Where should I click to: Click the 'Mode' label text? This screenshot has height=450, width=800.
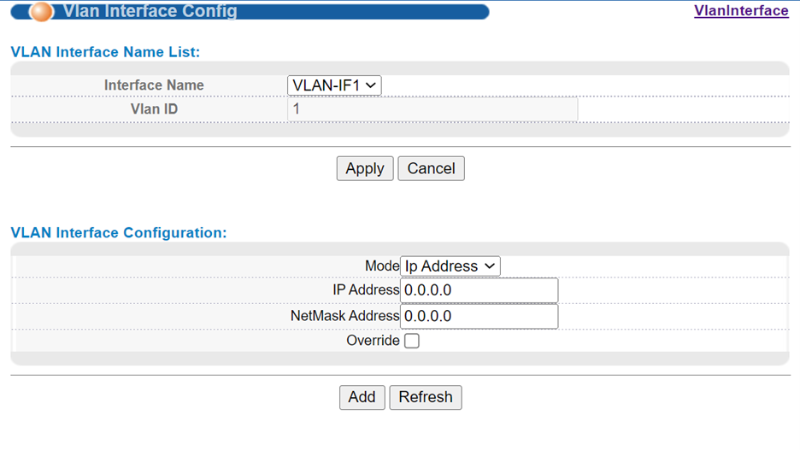[x=381, y=266]
